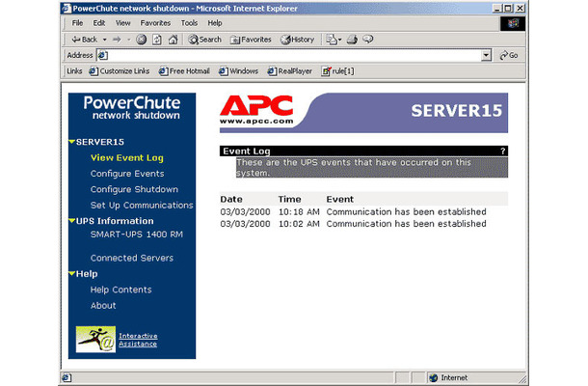Open the Back history dropdown arrow
This screenshot has width=588, height=386.
[x=105, y=40]
